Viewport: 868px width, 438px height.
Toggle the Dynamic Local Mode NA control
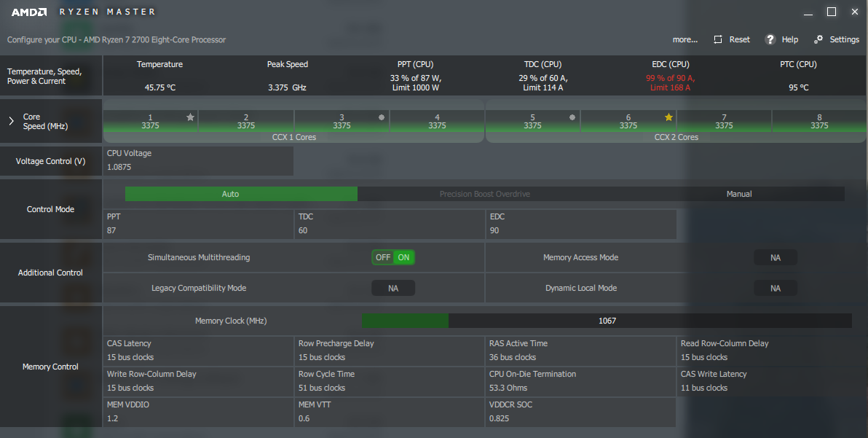(x=775, y=288)
